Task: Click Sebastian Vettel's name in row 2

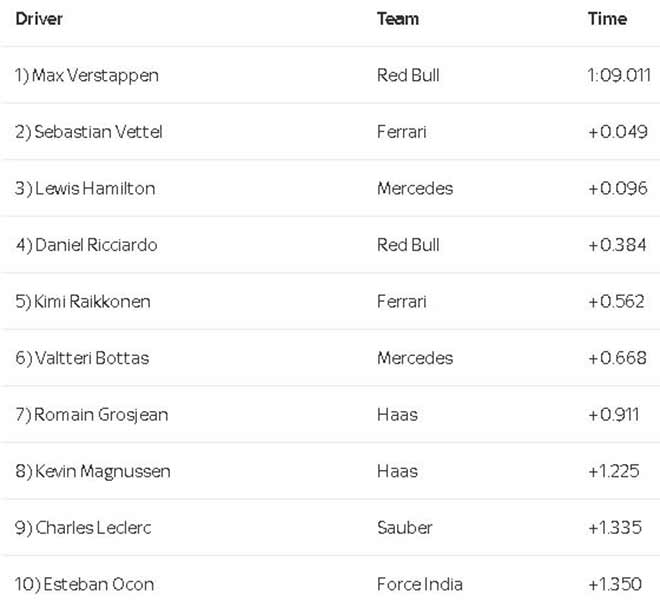Action: (x=88, y=132)
